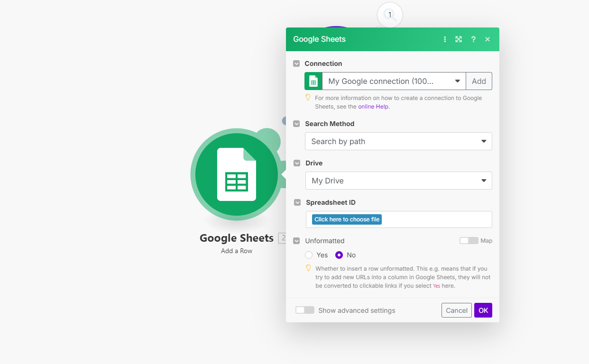The image size is (589, 364).
Task: Click the green Sheets icon beside connection field
Action: tap(313, 81)
